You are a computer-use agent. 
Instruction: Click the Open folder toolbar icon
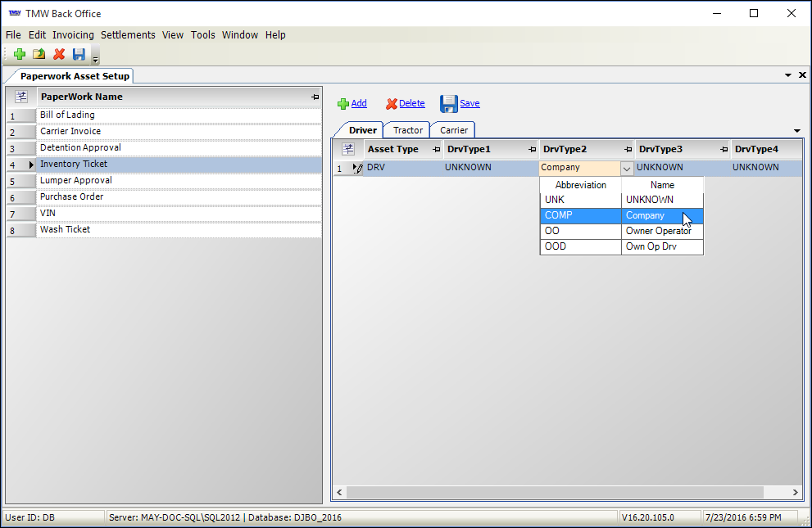click(39, 54)
